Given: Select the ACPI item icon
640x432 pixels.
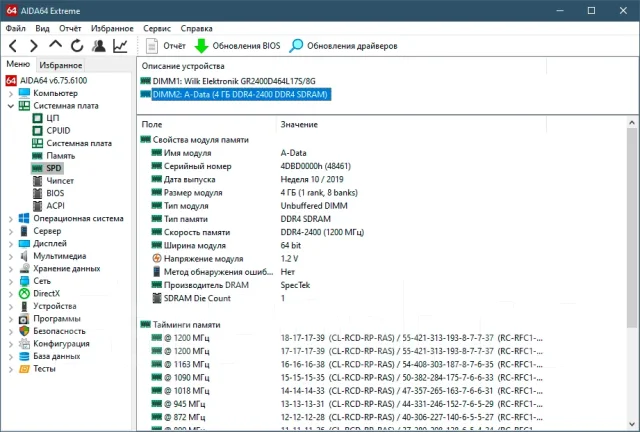Looking at the screenshot, I should (37, 206).
